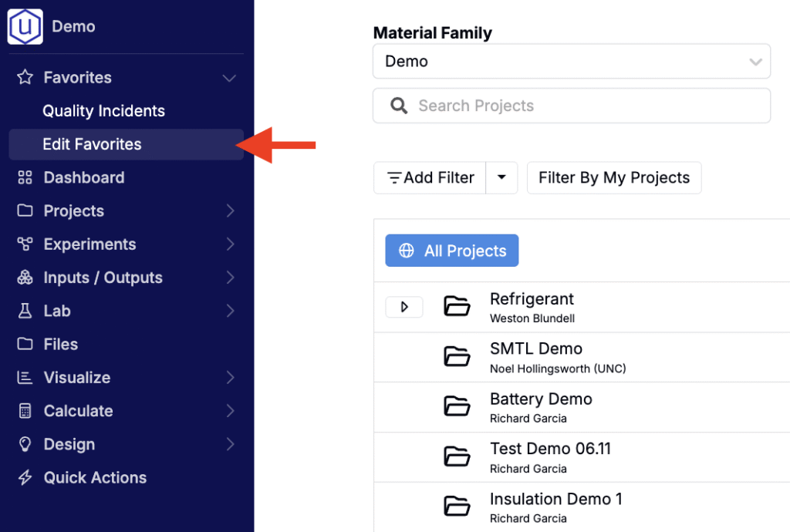
Task: Click the Calculate calculator icon
Action: point(25,411)
